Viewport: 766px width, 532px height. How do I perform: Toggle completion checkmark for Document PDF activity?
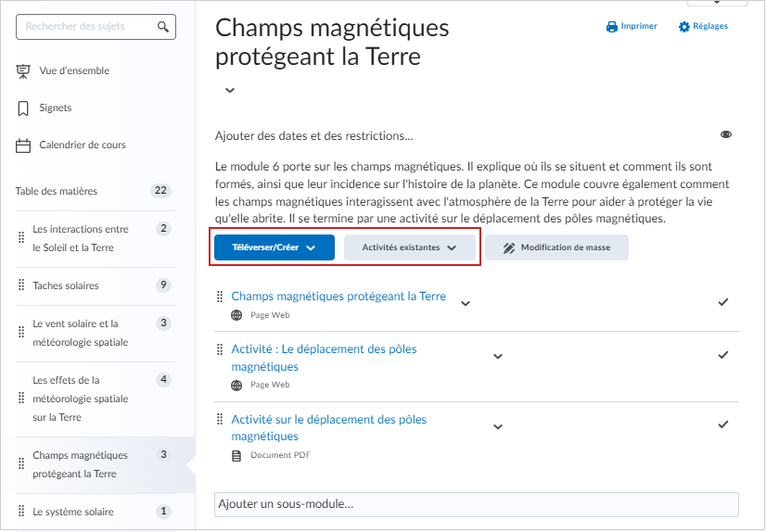point(723,424)
